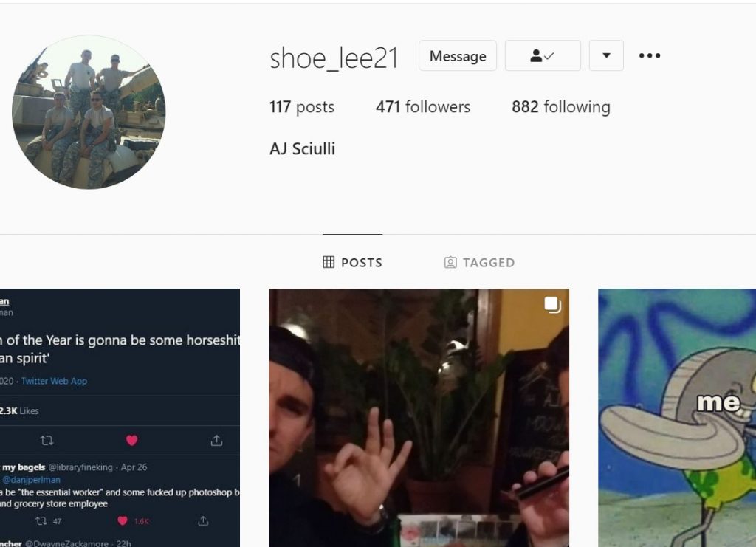Click the multi-image carousel icon on post
The height and width of the screenshot is (547, 756).
(552, 305)
